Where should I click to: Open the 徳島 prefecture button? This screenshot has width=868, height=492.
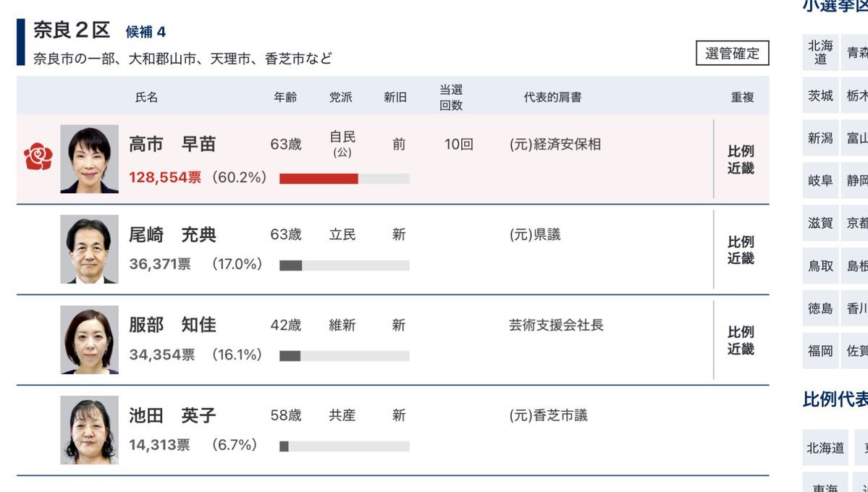[x=820, y=309]
